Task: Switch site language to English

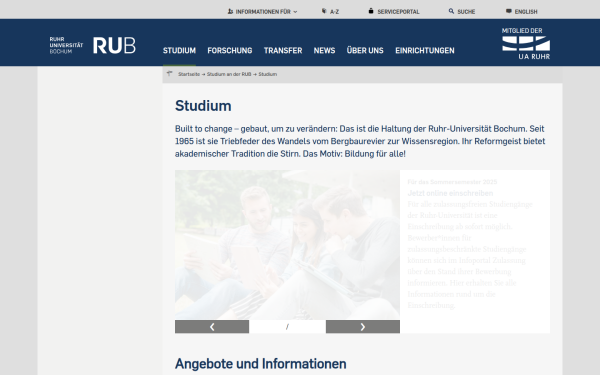Action: pyautogui.click(x=526, y=12)
